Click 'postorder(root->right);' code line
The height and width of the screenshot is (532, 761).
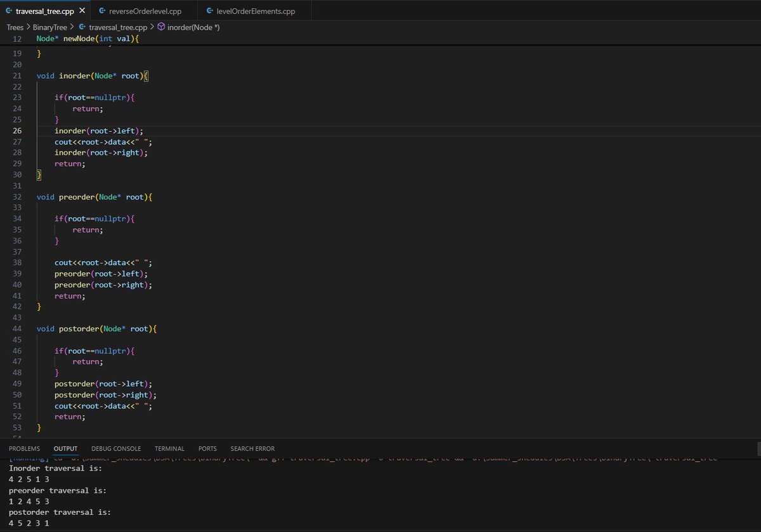coord(106,394)
